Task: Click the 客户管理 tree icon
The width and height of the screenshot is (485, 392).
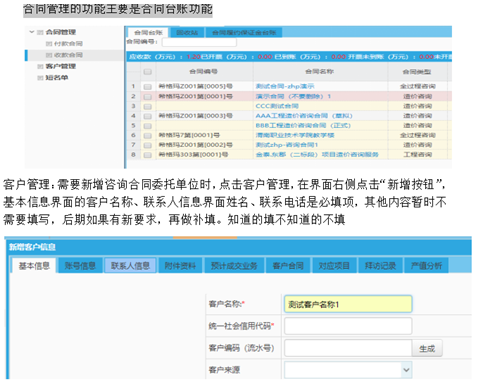Action: coord(40,66)
